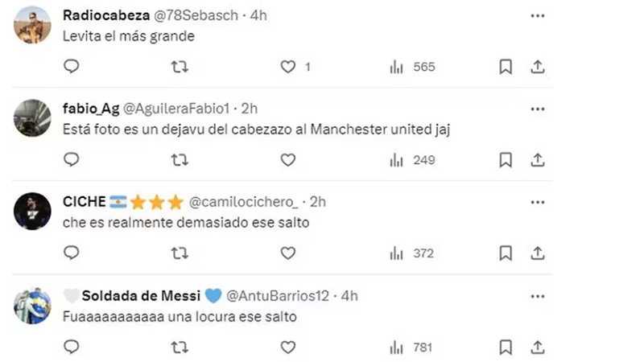
Task: Retweet CICHE's tweet about the jump
Action: (180, 253)
